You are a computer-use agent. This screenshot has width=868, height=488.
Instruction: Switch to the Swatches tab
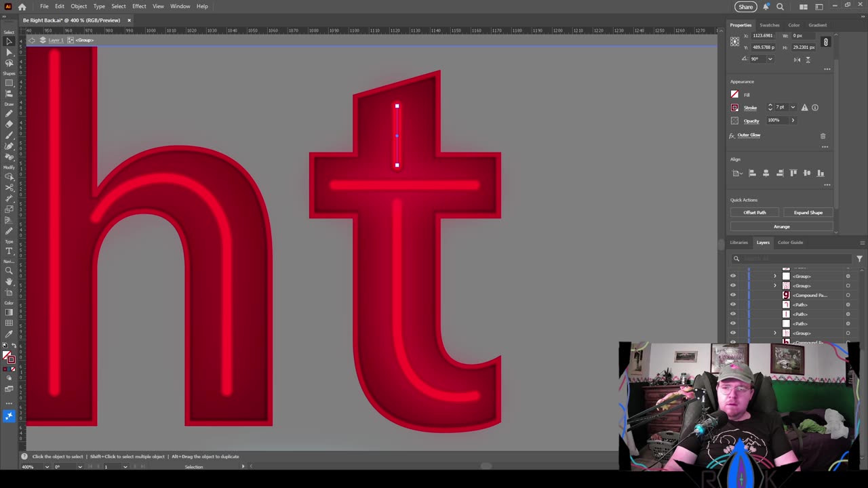click(769, 25)
